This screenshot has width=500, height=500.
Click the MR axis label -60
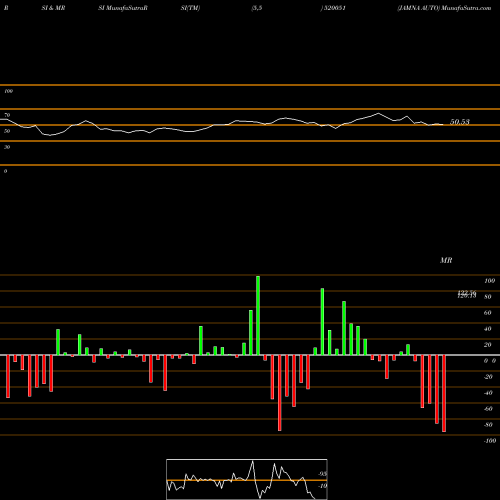(488, 409)
